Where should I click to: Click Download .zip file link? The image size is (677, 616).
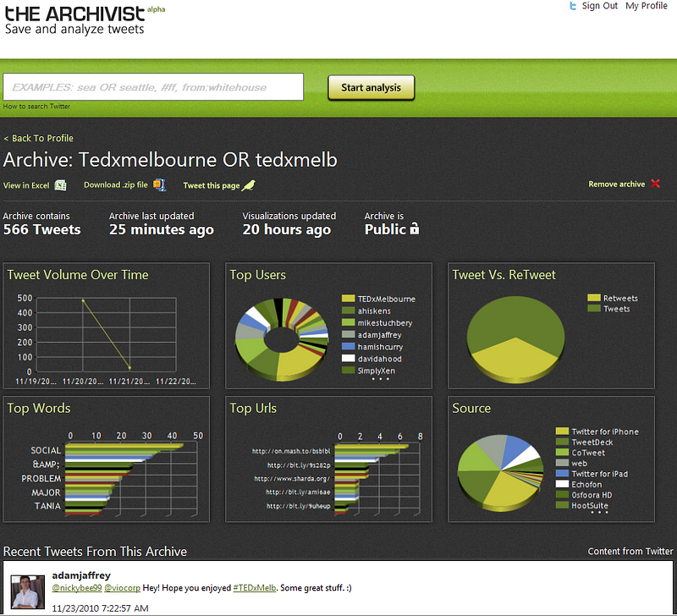tap(116, 184)
